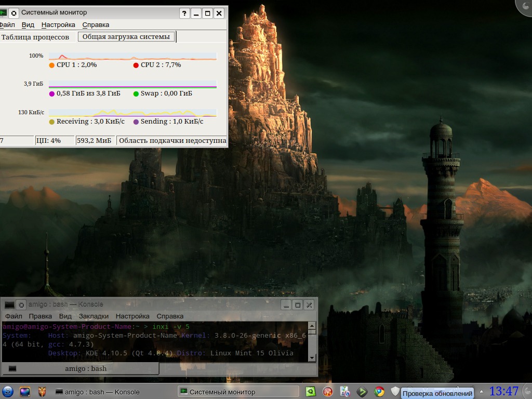Open the Настройка menu in Konsole
Viewport: 532px width, 399px height.
click(x=132, y=316)
